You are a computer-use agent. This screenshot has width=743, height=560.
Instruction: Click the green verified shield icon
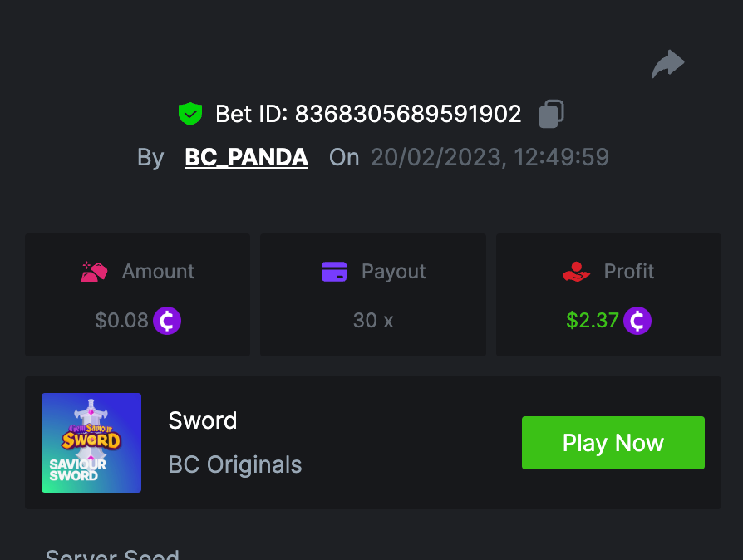pyautogui.click(x=190, y=114)
